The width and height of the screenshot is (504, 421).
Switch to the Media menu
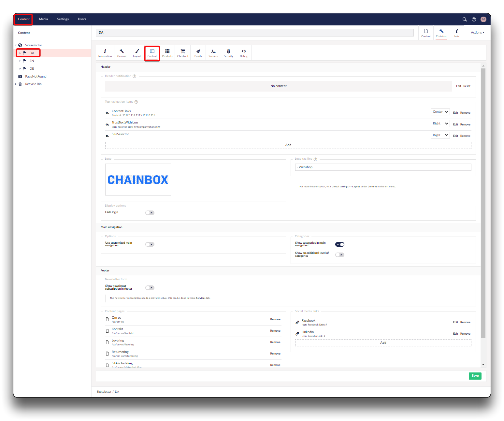(x=43, y=19)
